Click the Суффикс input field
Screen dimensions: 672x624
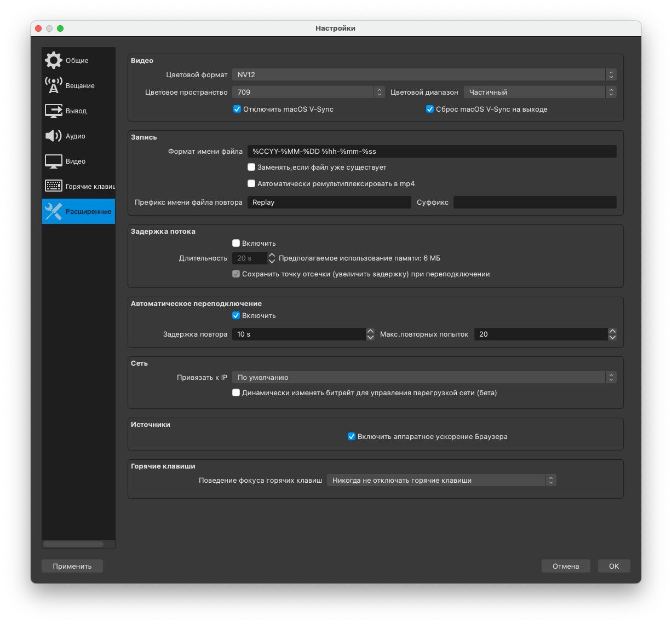coord(535,202)
